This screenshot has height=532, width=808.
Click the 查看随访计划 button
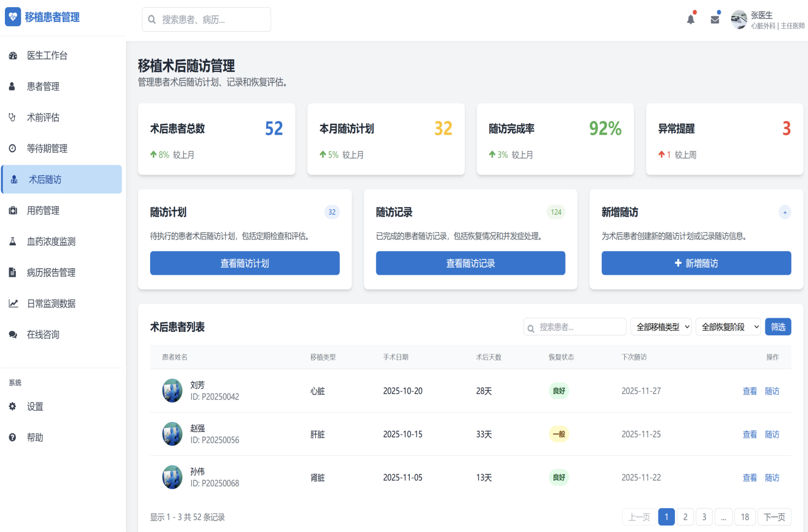(x=244, y=263)
